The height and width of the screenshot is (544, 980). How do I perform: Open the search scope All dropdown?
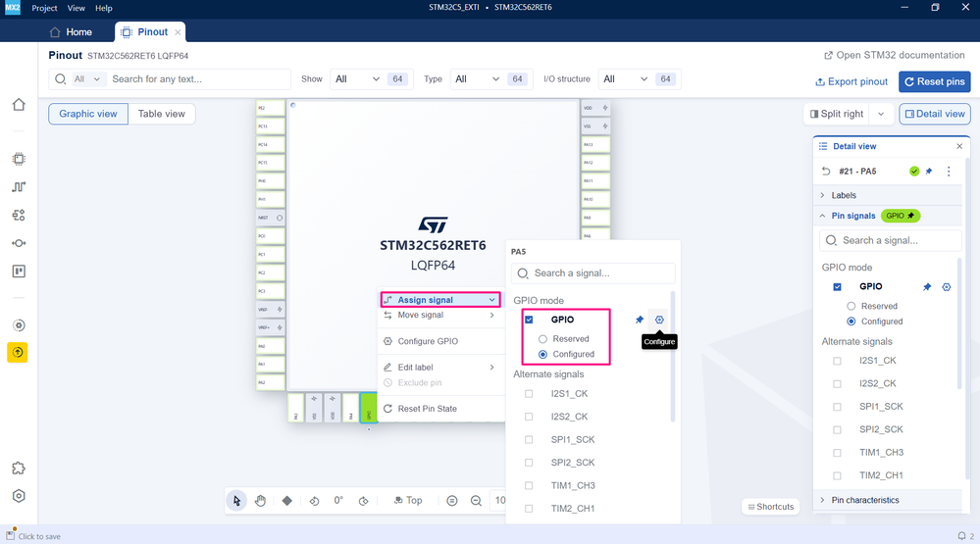(x=87, y=79)
